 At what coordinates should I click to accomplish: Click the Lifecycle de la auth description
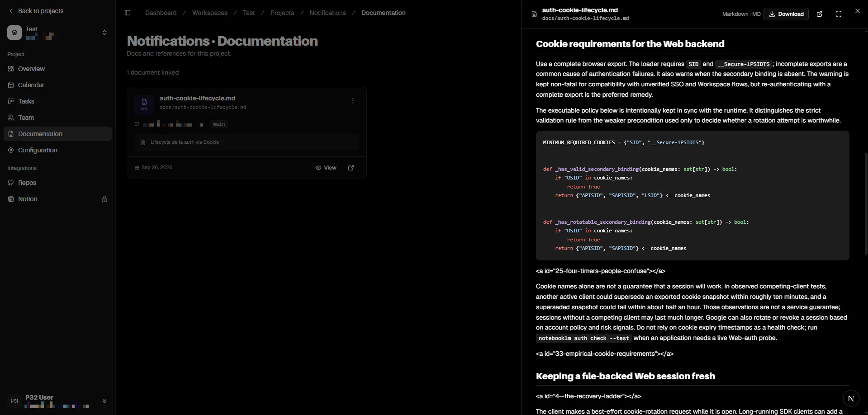pyautogui.click(x=247, y=142)
